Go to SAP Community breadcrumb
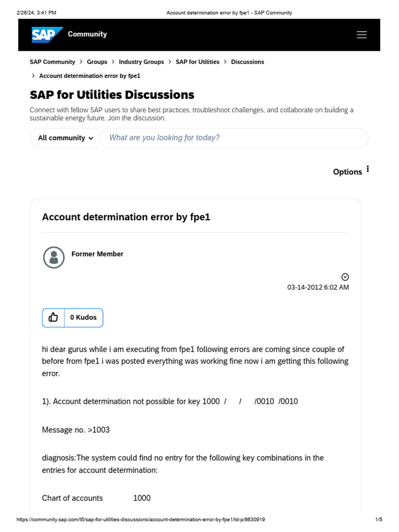 (x=52, y=62)
